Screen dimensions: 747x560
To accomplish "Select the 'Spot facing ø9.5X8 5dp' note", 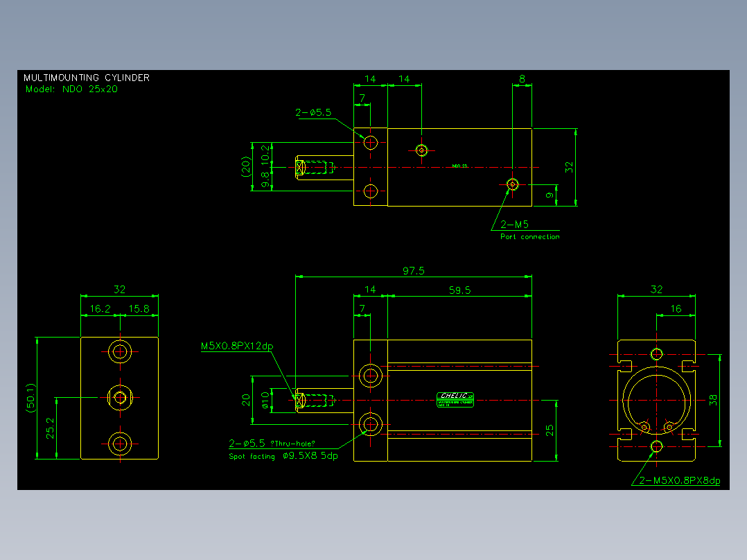I will tap(283, 456).
